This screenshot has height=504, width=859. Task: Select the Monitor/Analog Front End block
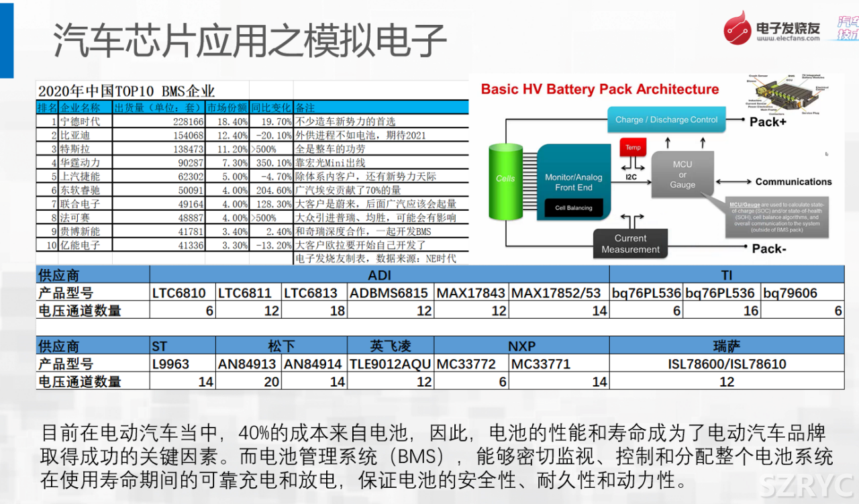[573, 183]
